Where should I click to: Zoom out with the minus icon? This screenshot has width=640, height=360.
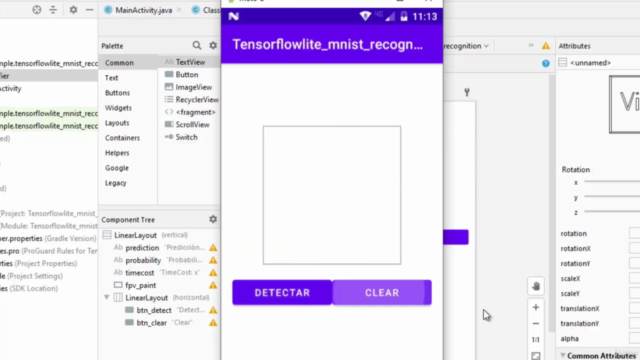point(536,324)
